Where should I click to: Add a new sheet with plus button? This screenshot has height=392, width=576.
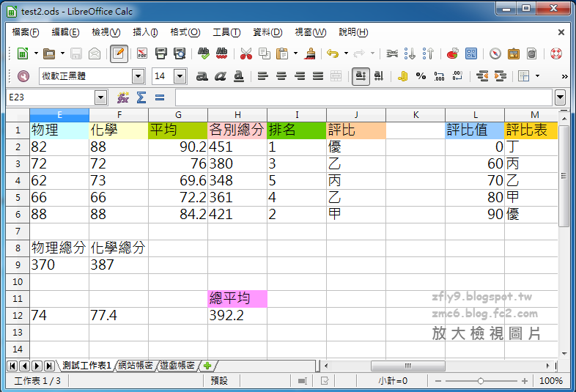[x=207, y=366]
